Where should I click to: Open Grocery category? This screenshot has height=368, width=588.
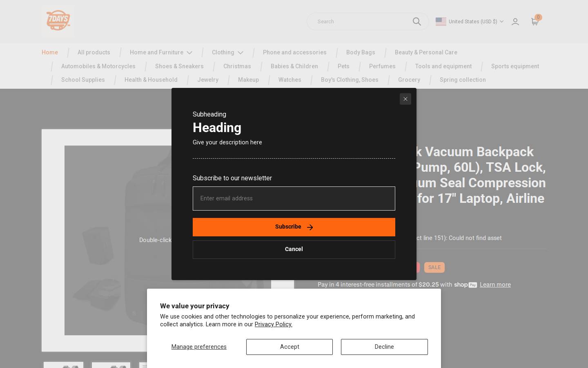pos(409,80)
